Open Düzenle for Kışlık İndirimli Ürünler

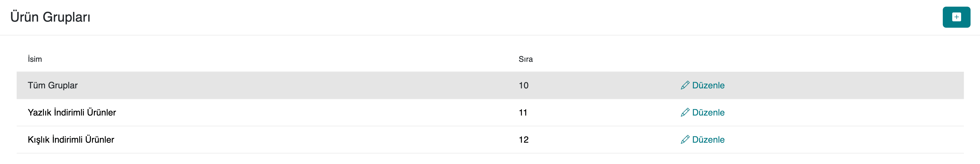pyautogui.click(x=708, y=140)
